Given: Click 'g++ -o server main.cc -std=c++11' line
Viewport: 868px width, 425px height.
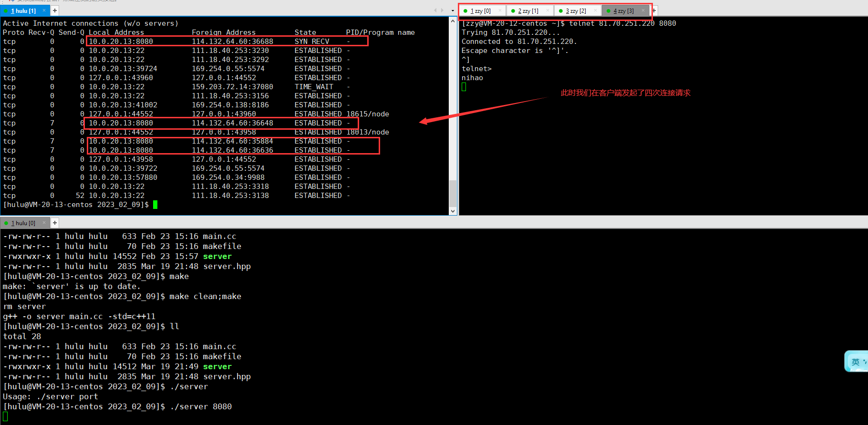Looking at the screenshot, I should pos(79,316).
